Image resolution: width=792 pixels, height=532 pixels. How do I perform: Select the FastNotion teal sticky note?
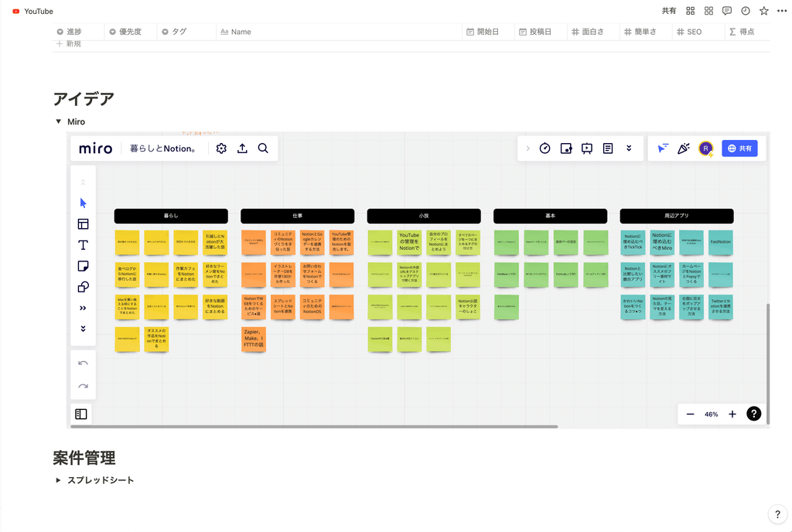tap(721, 242)
